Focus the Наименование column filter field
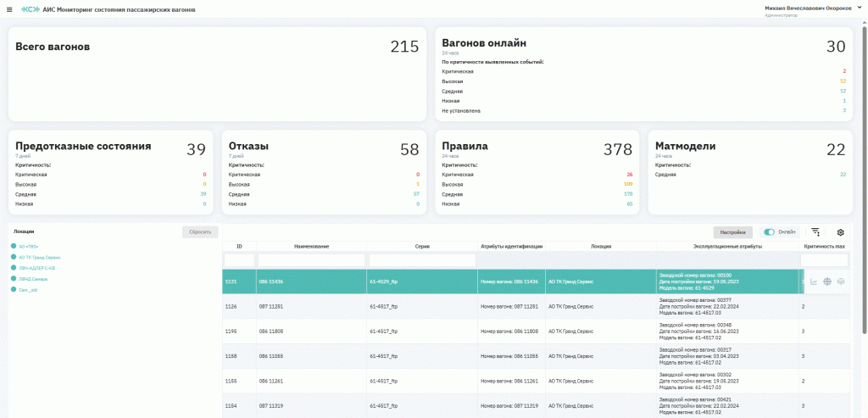This screenshot has height=418, width=868. (x=311, y=259)
